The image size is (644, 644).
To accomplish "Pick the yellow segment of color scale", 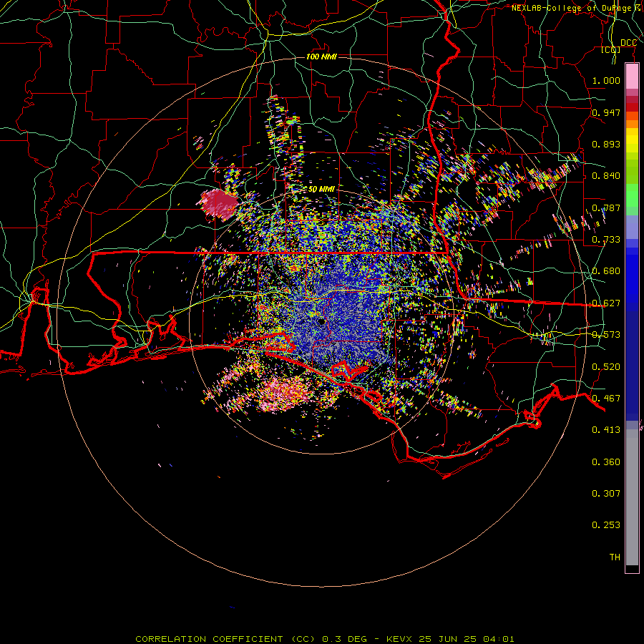I will coord(632,140).
